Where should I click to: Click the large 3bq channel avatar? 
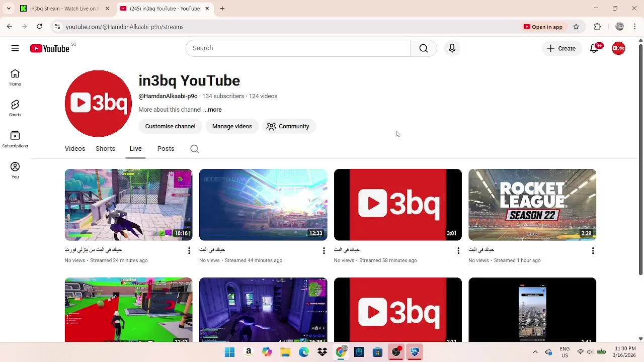(98, 104)
